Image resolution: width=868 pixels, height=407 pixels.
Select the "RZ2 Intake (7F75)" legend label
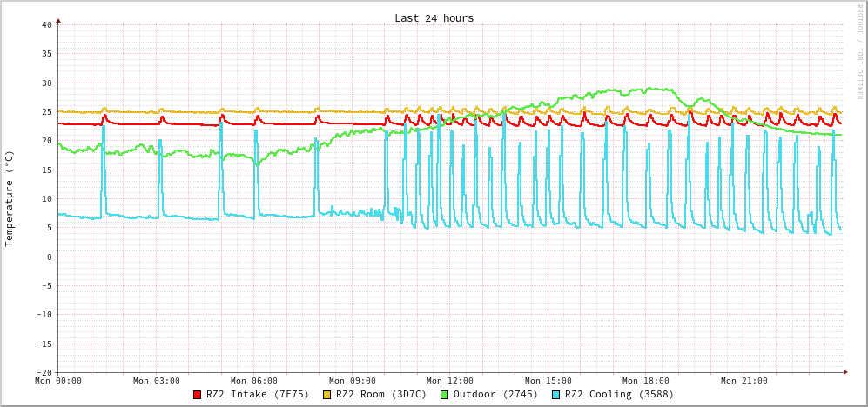tap(258, 394)
